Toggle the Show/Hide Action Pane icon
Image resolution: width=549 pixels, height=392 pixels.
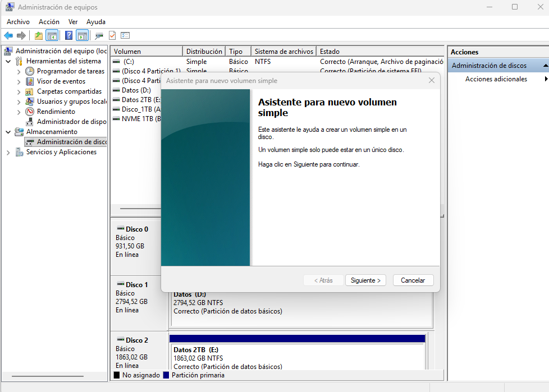[x=83, y=35]
